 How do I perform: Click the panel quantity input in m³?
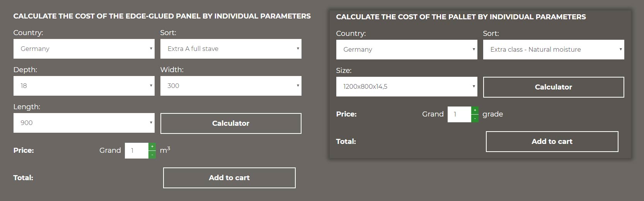pyautogui.click(x=136, y=150)
